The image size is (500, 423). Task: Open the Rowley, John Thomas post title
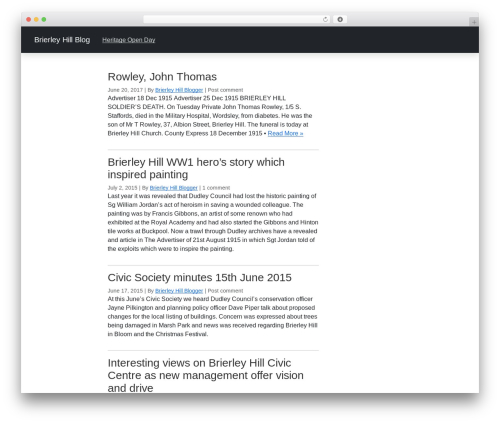coord(162,77)
